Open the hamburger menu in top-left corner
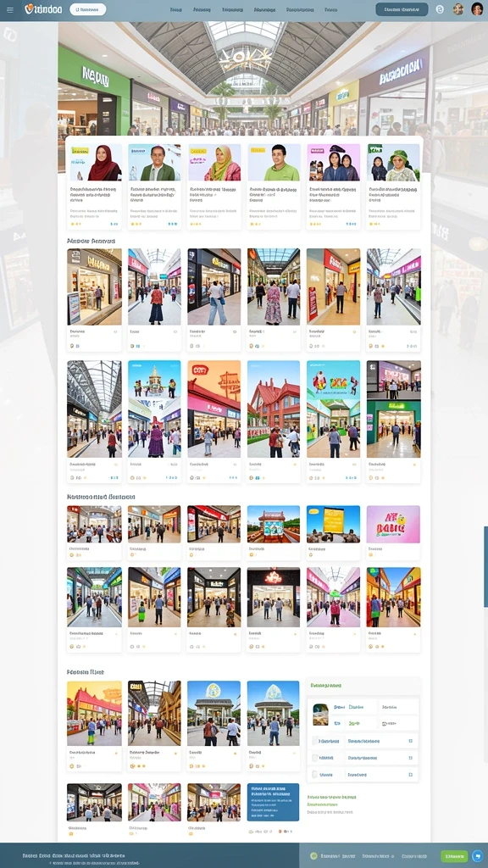This screenshot has height=868, width=488. [10, 9]
